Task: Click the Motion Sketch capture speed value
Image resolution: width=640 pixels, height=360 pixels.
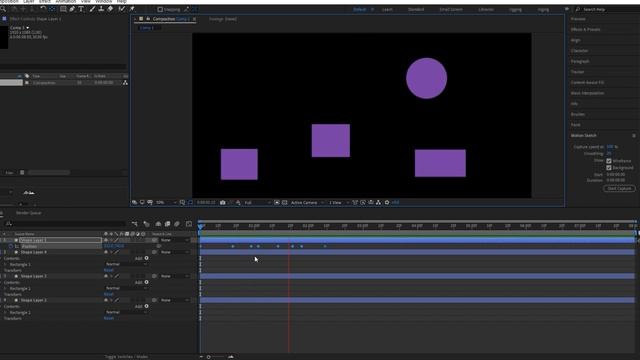Action: click(x=610, y=147)
